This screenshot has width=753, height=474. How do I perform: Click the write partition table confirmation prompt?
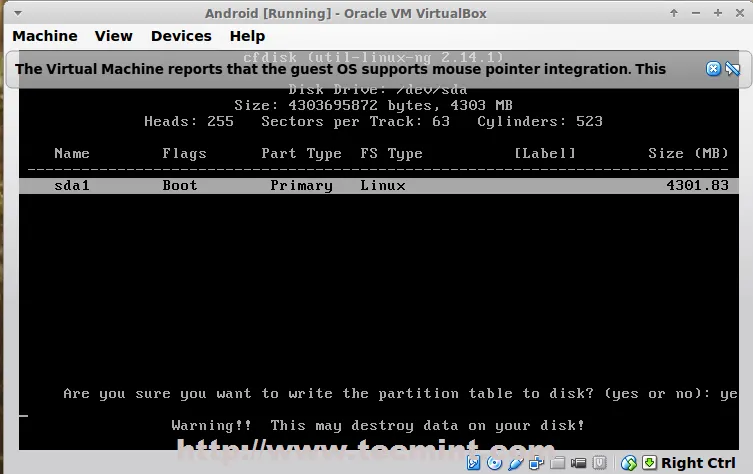401,394
